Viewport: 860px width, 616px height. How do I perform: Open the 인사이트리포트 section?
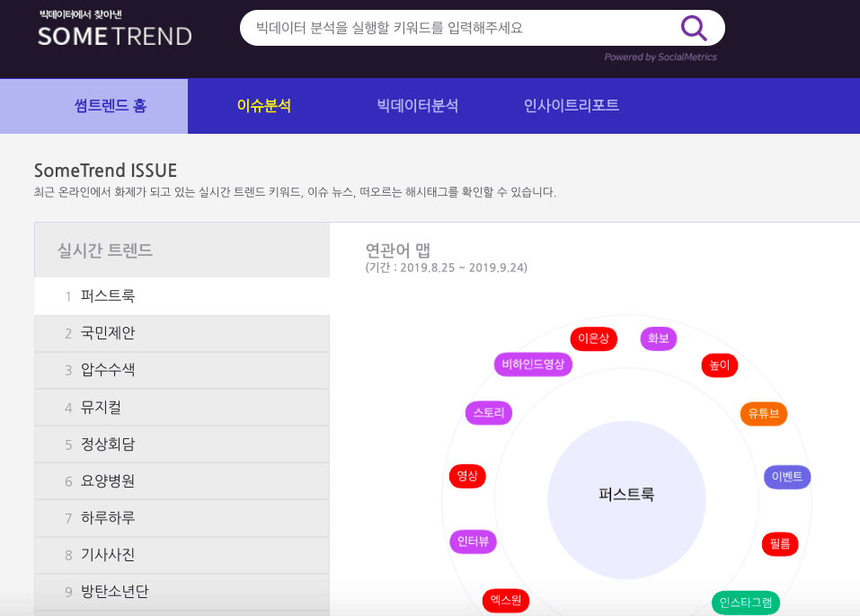[571, 105]
